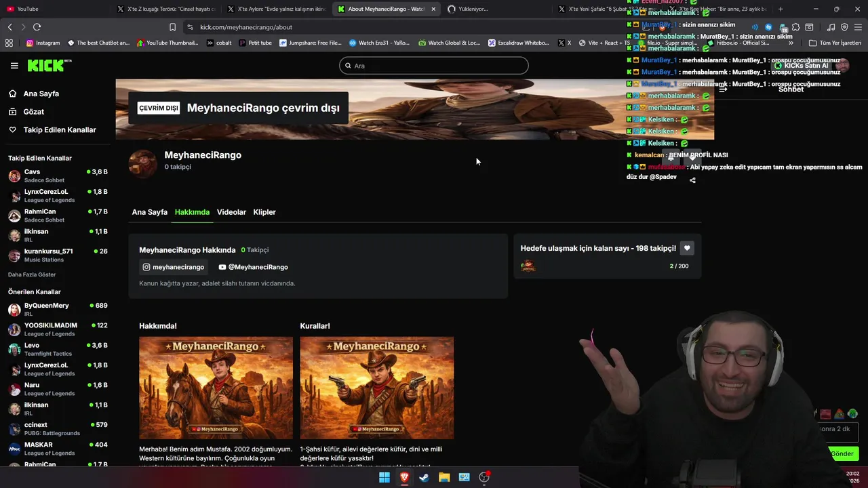
Task: Open the Extensions puzzle-piece icon
Action: [796, 27]
